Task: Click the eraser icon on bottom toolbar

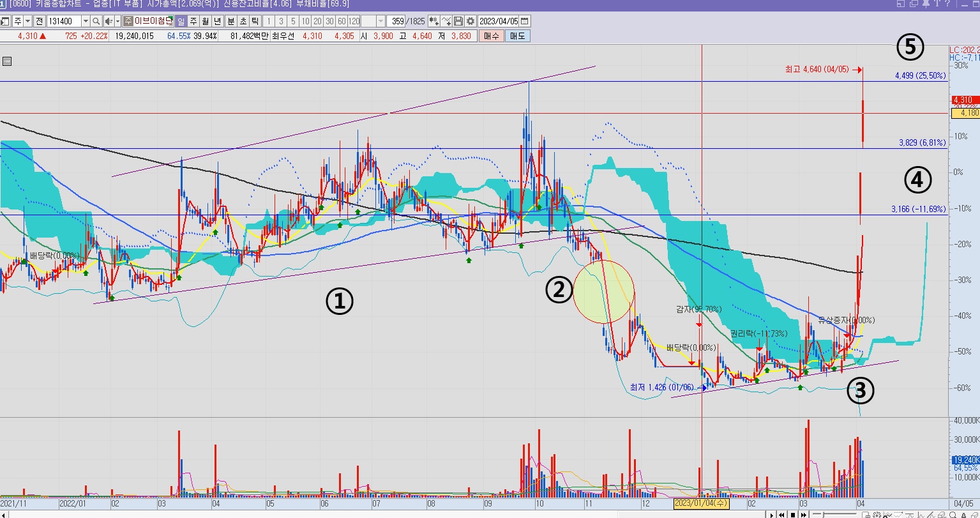Action: (975, 515)
